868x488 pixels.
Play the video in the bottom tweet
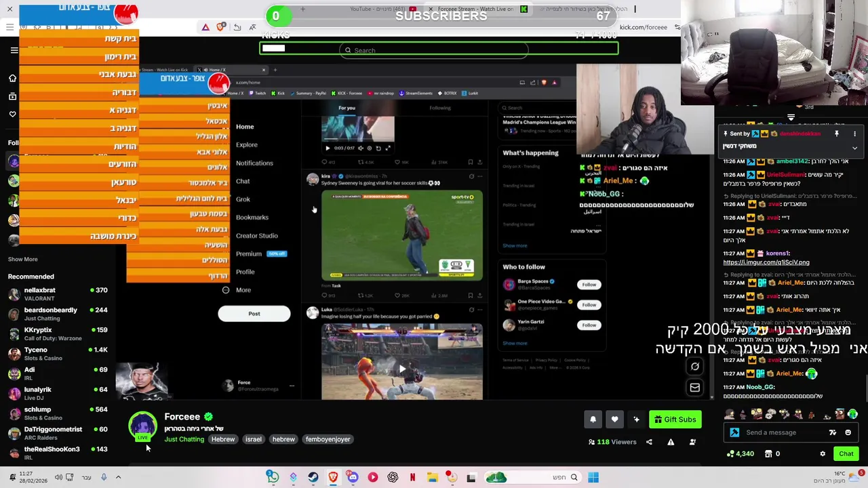(x=402, y=369)
